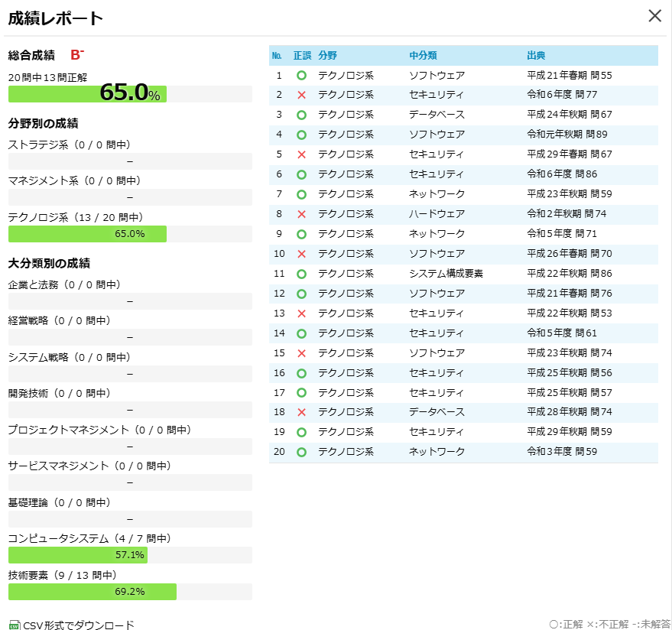
Task: Close the 成績レポート dialog
Action: pos(654,16)
